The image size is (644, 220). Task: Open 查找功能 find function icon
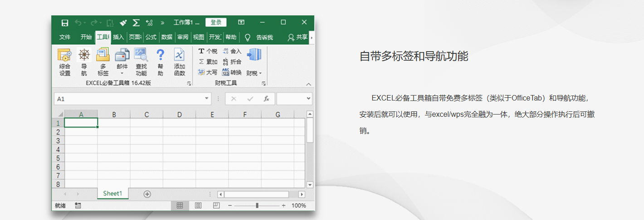(x=141, y=62)
